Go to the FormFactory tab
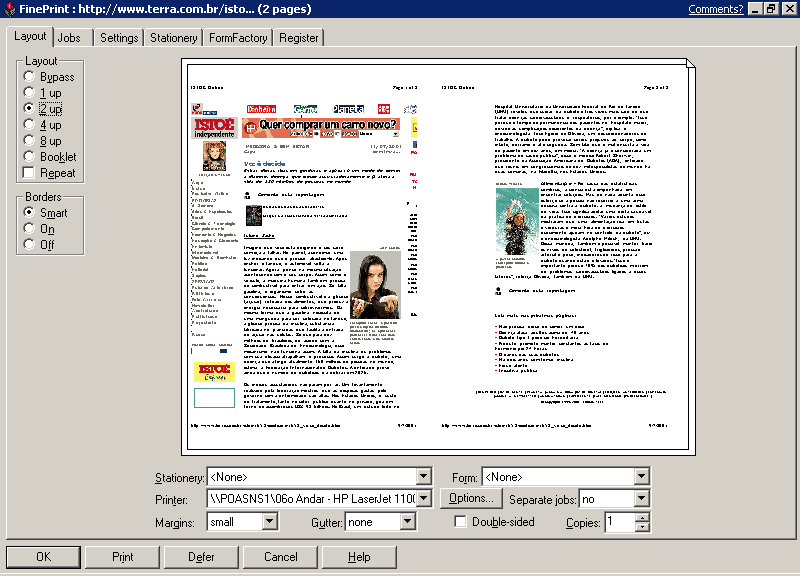 coord(238,38)
